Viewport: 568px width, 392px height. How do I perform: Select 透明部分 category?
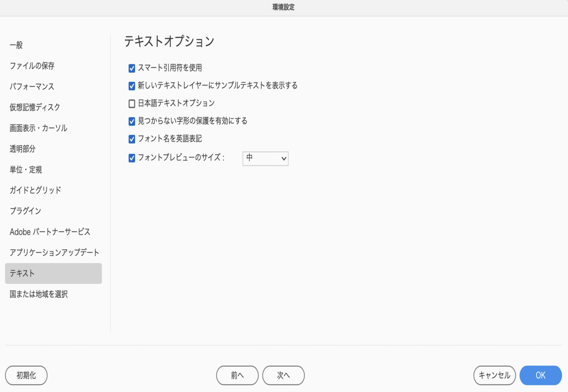click(22, 149)
